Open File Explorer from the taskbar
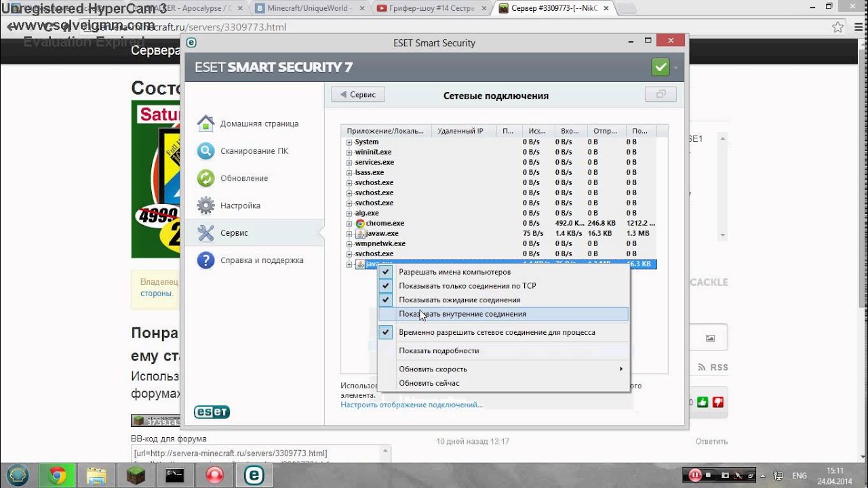The width and height of the screenshot is (868, 488). (x=97, y=475)
